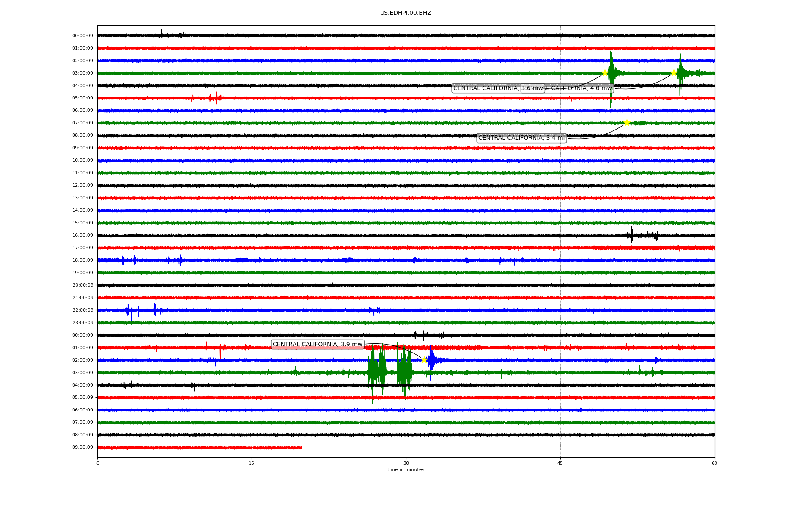Screen dimensions: 812x508
Task: Click the red spike cluster on the upper 05:00:09 trace
Action: 216,98
